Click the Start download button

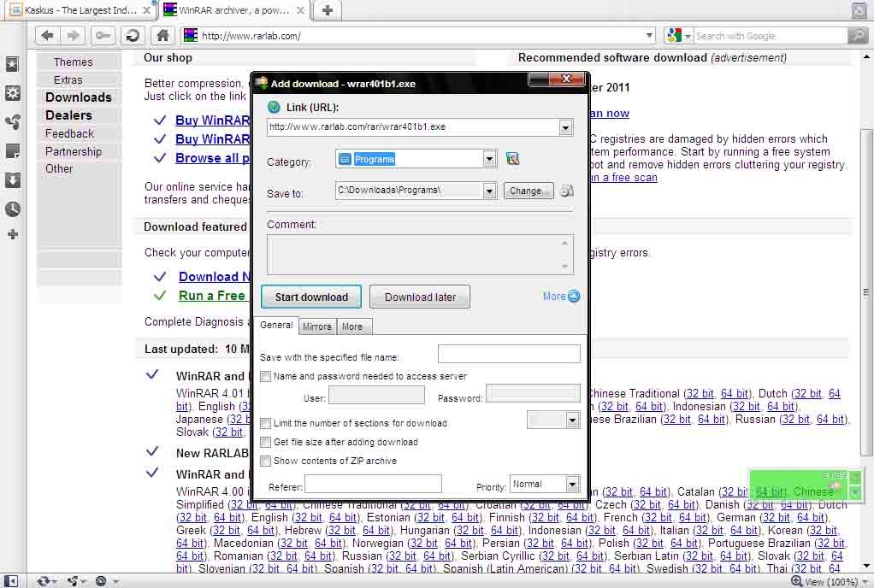click(x=311, y=297)
